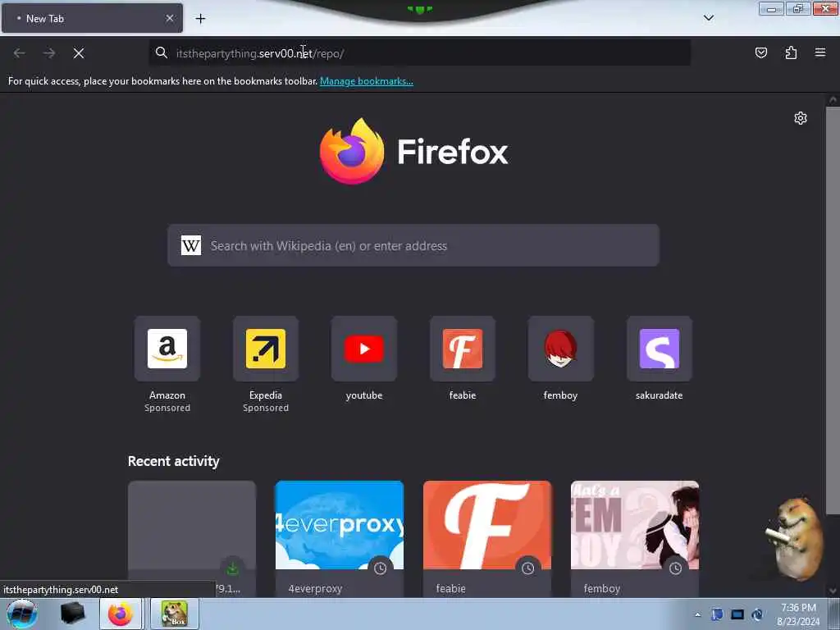The height and width of the screenshot is (630, 840).
Task: Click the network globe tray icon
Action: 757,614
